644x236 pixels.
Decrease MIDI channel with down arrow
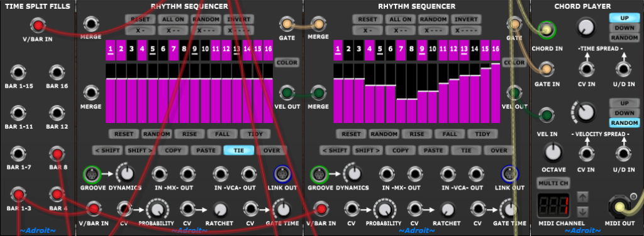click(x=582, y=212)
